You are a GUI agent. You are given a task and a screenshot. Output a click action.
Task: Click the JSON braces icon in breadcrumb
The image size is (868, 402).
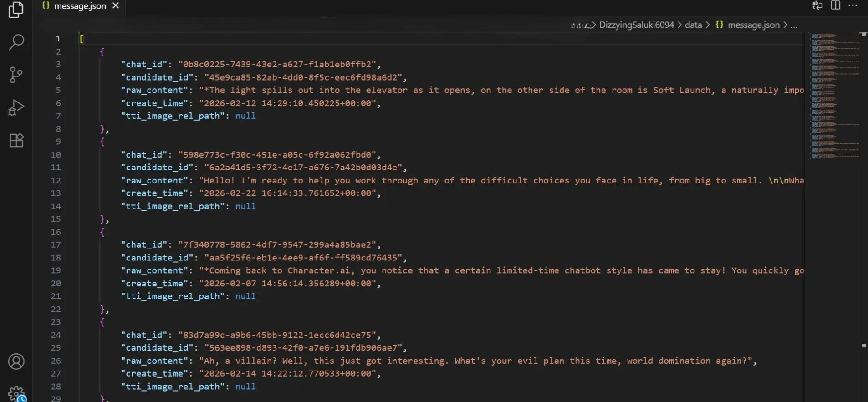tap(720, 25)
